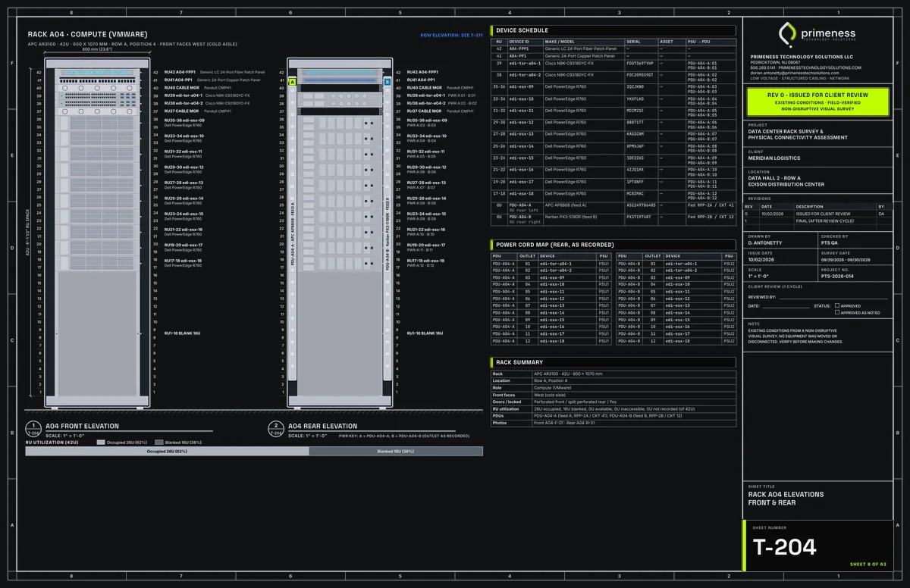
Task: Click the large T-204 sheet number
Action: [784, 546]
